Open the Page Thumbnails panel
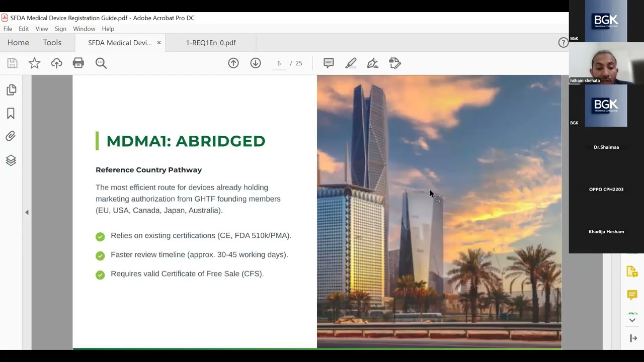This screenshot has width=644, height=362. pyautogui.click(x=11, y=90)
